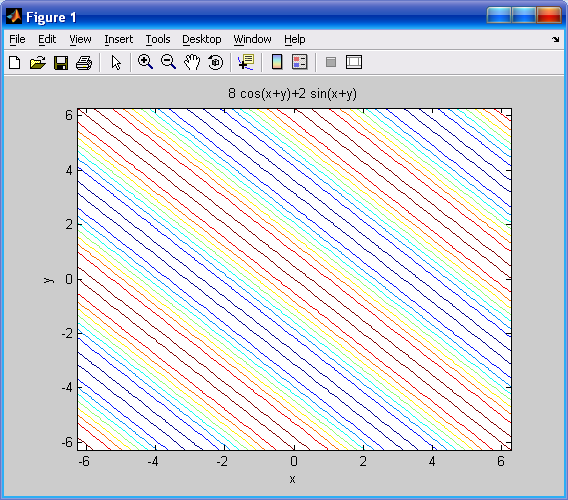The image size is (568, 500).
Task: Hide plot tools icon
Action: pos(331,62)
